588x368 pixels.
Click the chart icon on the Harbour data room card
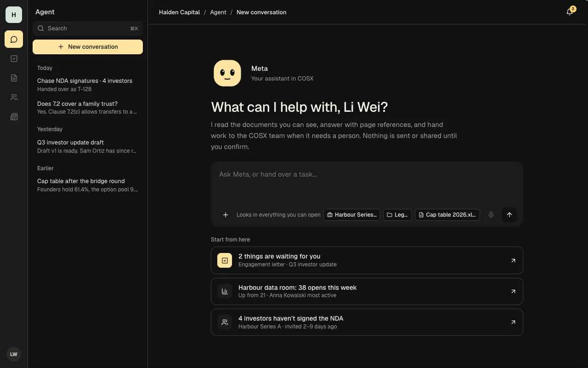coord(225,291)
